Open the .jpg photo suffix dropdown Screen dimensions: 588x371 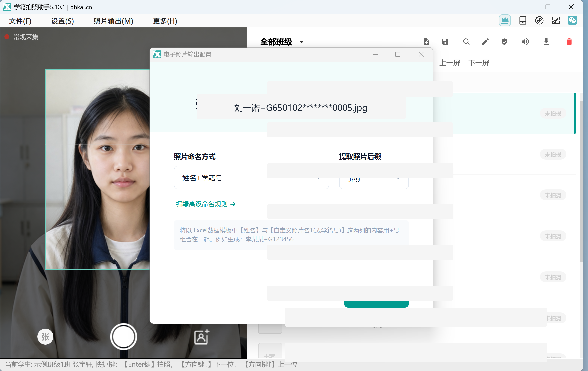click(374, 178)
